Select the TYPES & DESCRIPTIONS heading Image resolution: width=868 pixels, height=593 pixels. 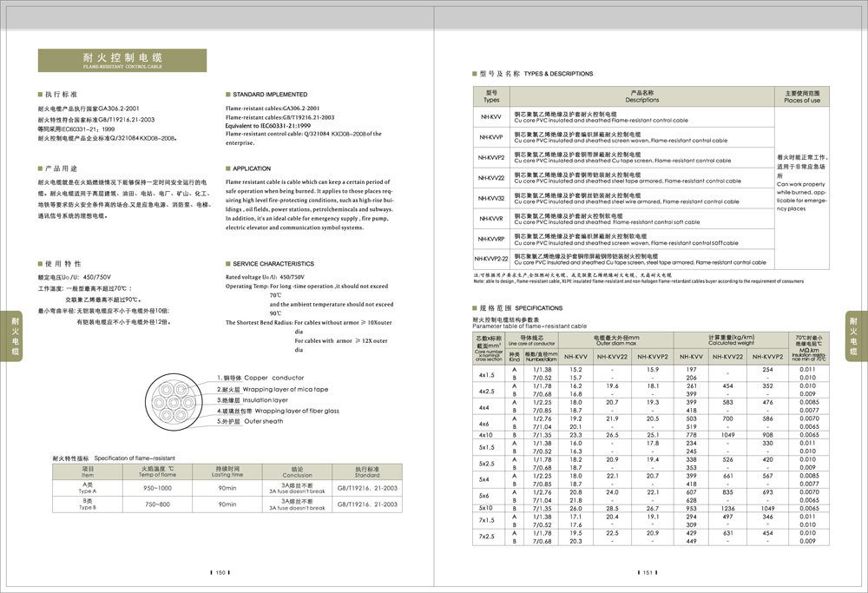(558, 74)
